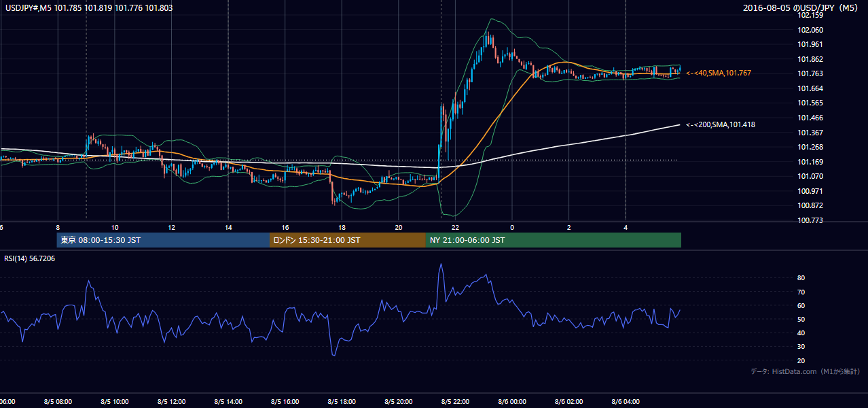868x408 pixels.
Task: Click the bottom time label 8/5 20:00
Action: [x=399, y=402]
